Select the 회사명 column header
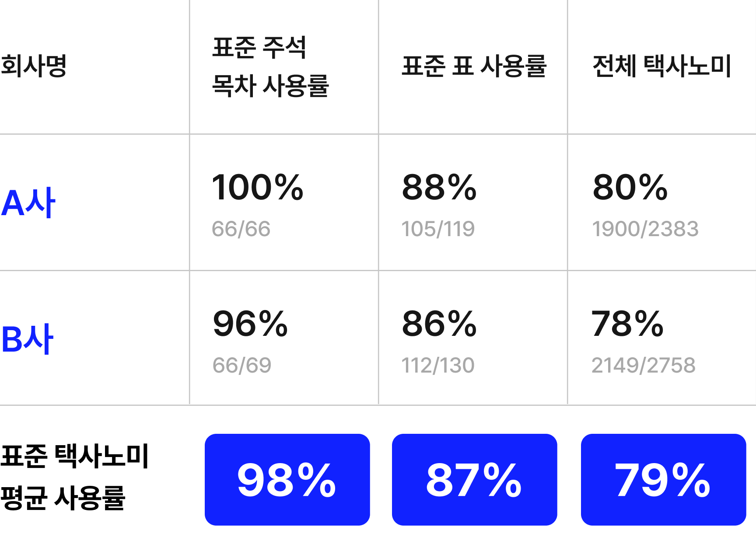Screen dimensions: 756x551 pos(33,66)
